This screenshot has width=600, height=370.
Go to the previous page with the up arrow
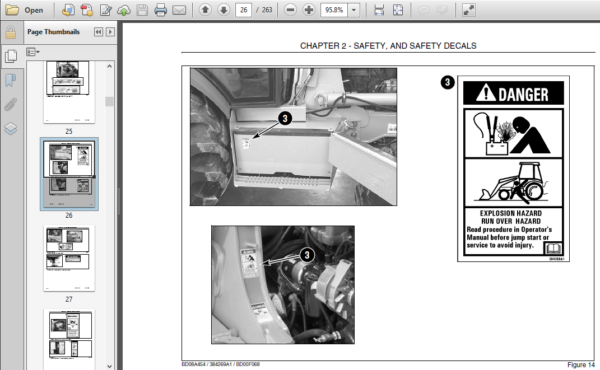[205, 10]
